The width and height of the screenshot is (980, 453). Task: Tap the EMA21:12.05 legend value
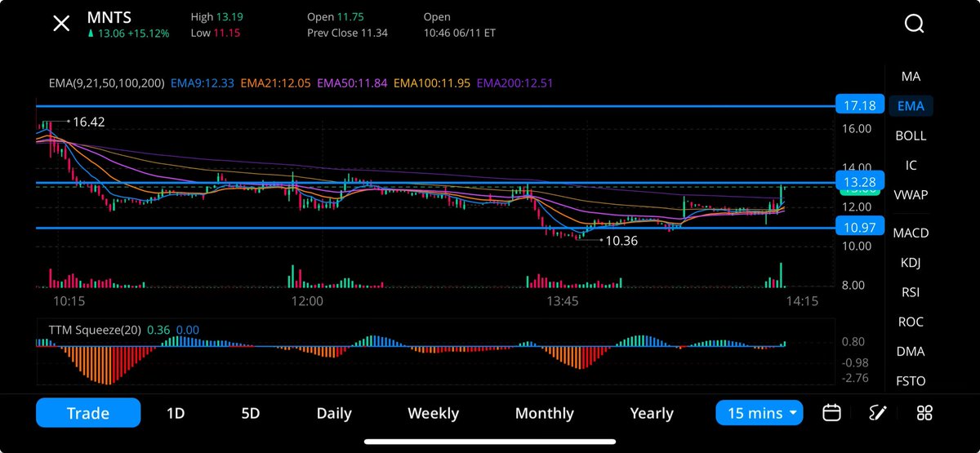(x=276, y=83)
